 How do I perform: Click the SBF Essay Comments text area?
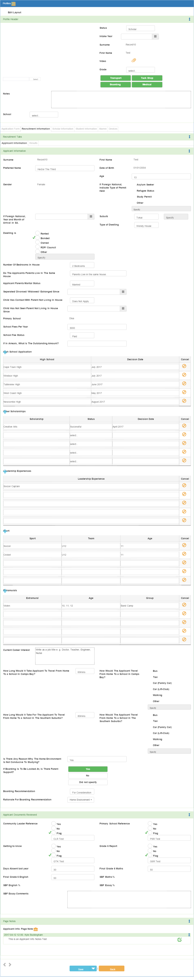[x=129, y=899]
